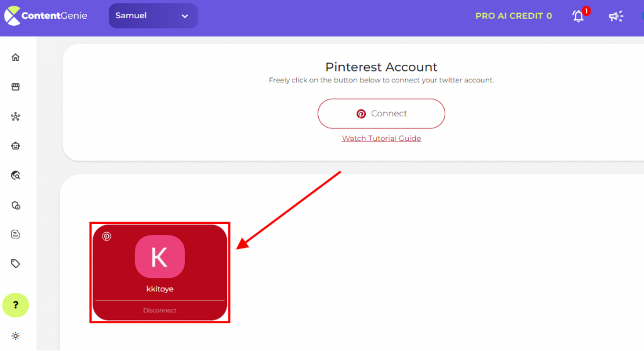The image size is (644, 351).
Task: Open the document sidebar icon
Action: coord(16,234)
